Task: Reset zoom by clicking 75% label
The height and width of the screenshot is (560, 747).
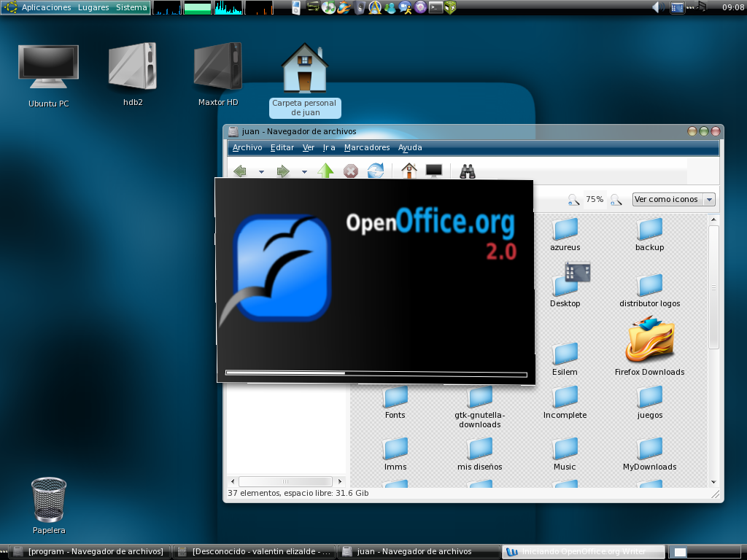Action: pos(595,199)
